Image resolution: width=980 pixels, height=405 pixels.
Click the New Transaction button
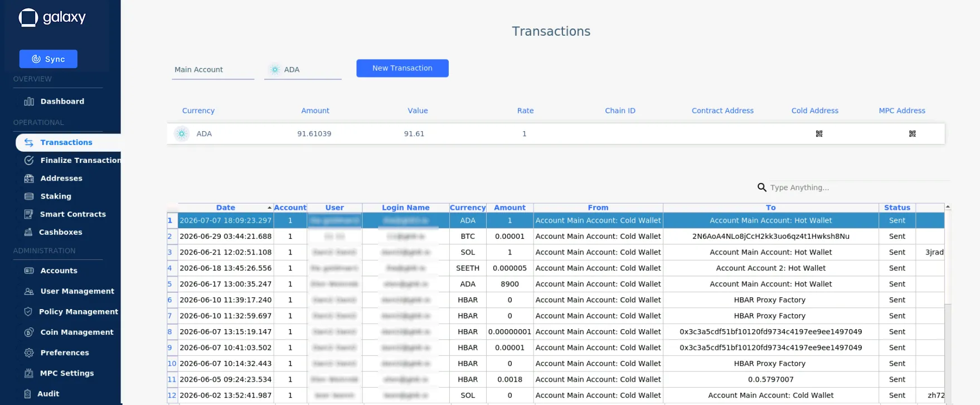point(402,68)
